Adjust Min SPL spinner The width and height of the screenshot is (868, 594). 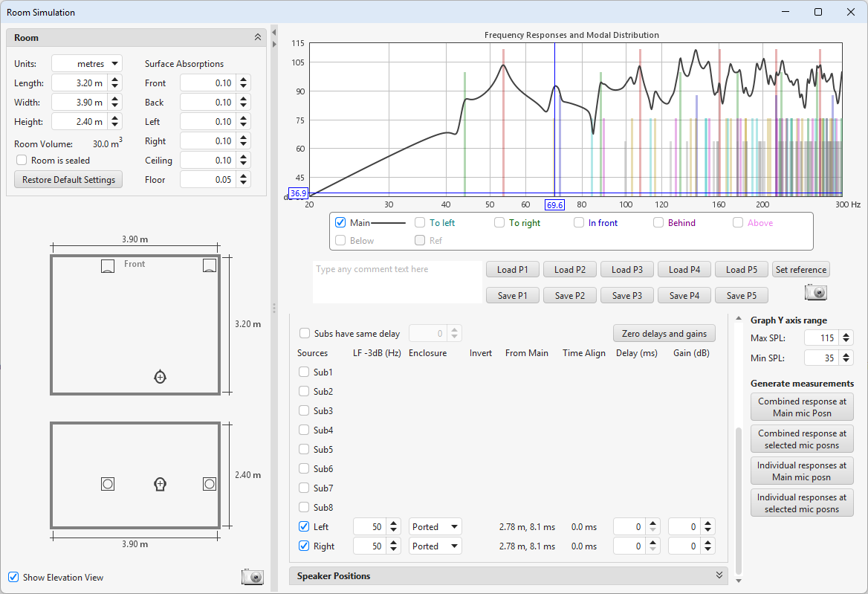pyautogui.click(x=846, y=358)
